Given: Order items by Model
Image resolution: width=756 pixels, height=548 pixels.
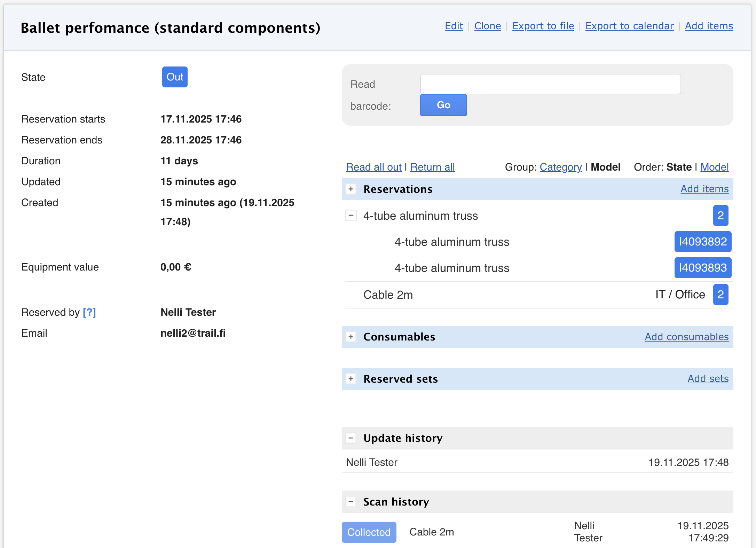Looking at the screenshot, I should click(714, 167).
